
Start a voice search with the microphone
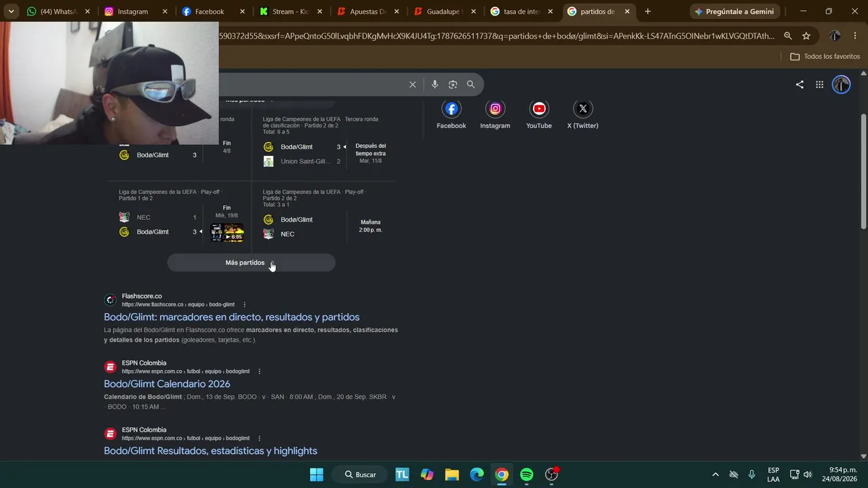pyautogui.click(x=435, y=85)
